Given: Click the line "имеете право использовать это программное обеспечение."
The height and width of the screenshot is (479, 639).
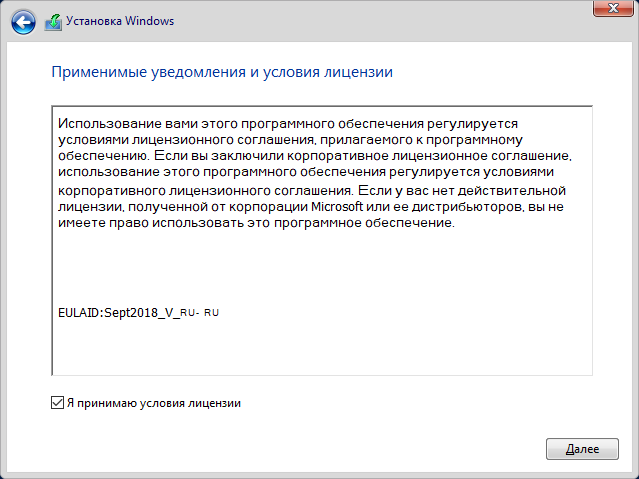Looking at the screenshot, I should pos(256,223).
